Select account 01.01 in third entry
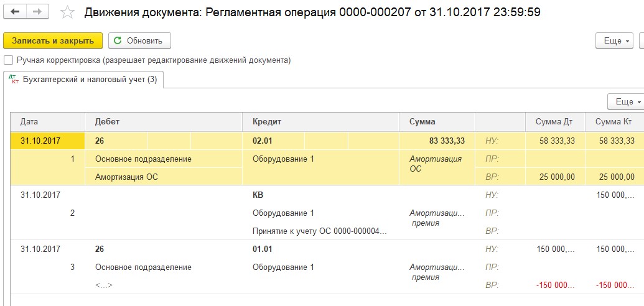The height and width of the screenshot is (306, 644). [263, 249]
